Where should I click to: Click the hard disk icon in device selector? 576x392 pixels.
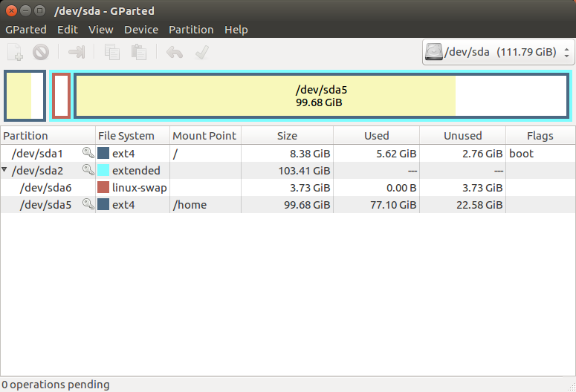tap(434, 52)
